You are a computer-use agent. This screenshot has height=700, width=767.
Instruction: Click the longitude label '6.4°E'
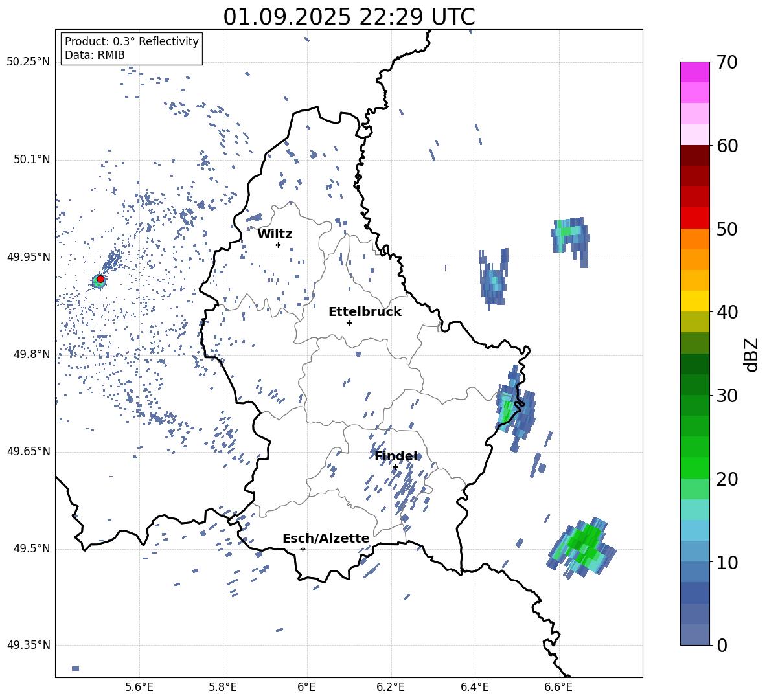tap(474, 687)
